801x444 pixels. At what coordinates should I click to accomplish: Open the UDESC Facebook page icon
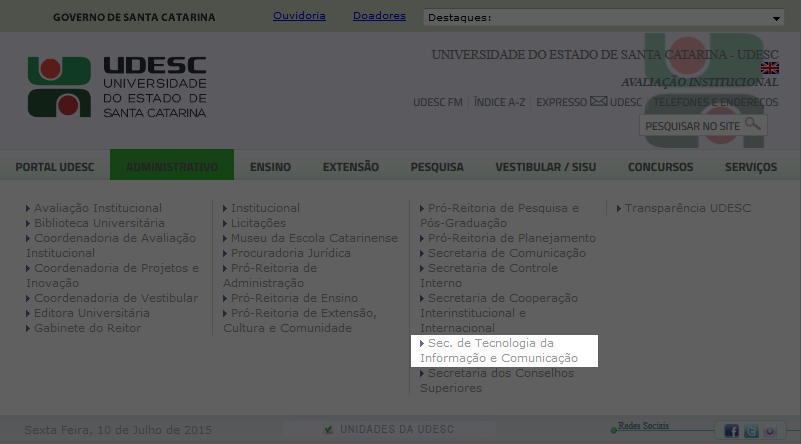731,431
